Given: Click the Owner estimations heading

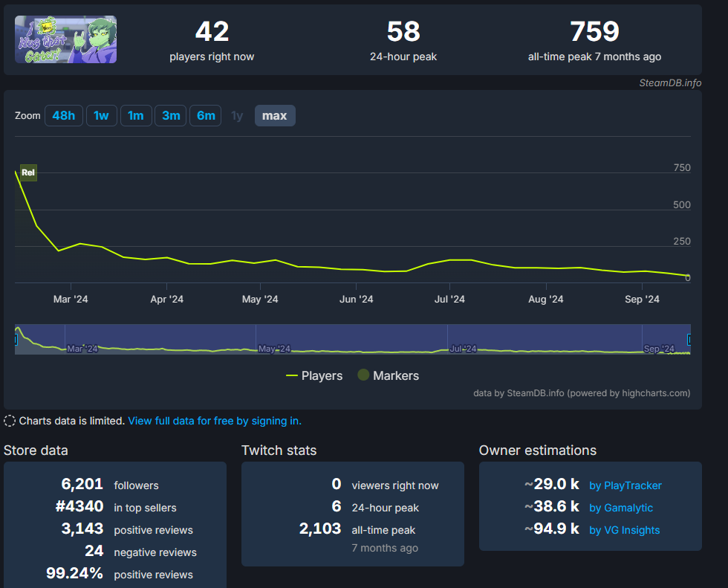Looking at the screenshot, I should [x=538, y=450].
